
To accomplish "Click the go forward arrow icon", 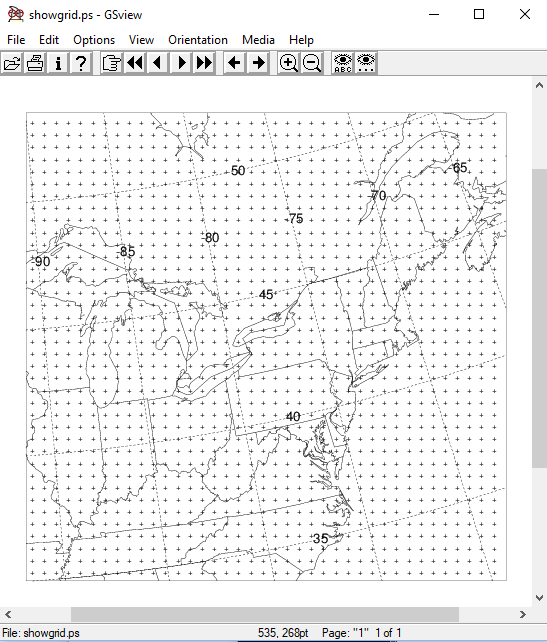I will (258, 63).
